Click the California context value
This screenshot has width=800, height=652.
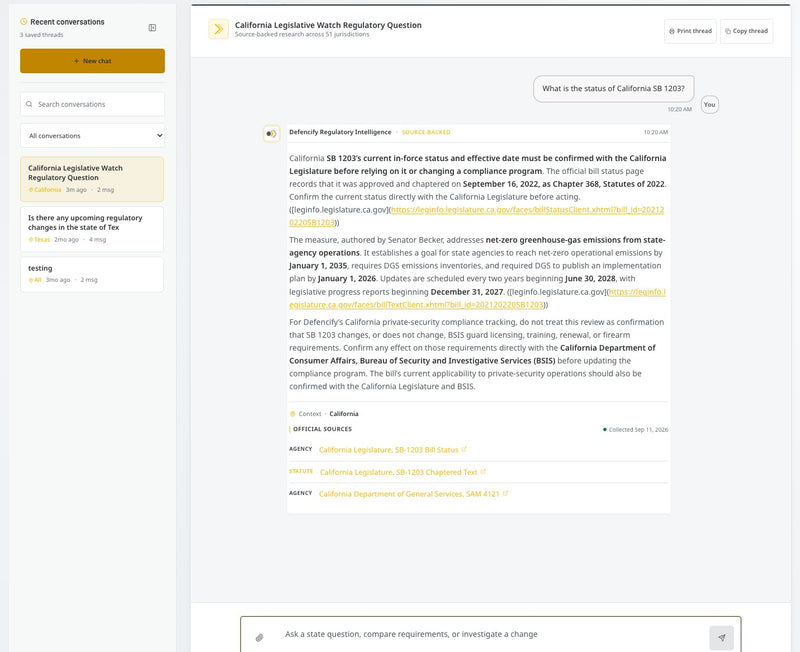pyautogui.click(x=344, y=414)
